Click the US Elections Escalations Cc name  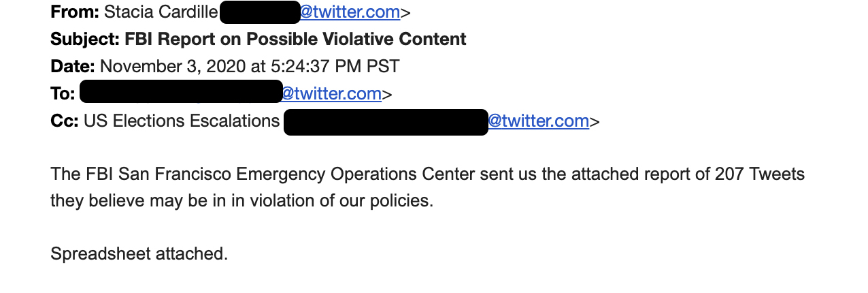[x=182, y=121]
